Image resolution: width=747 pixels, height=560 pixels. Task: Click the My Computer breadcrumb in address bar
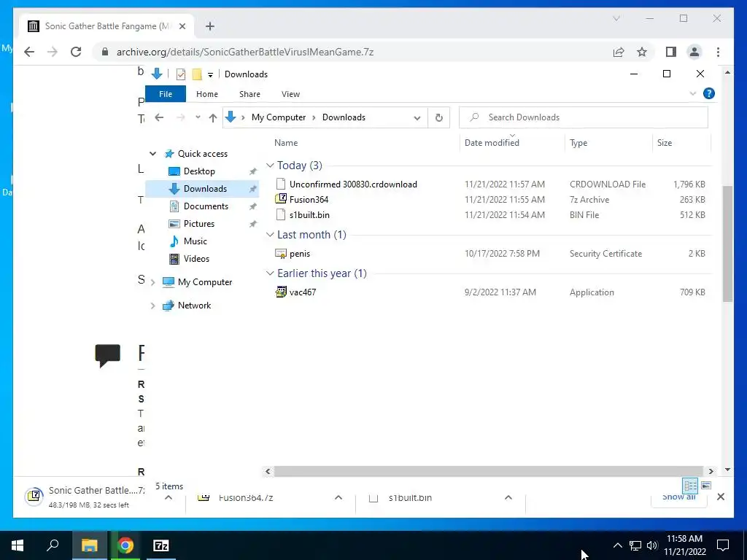[x=278, y=117]
